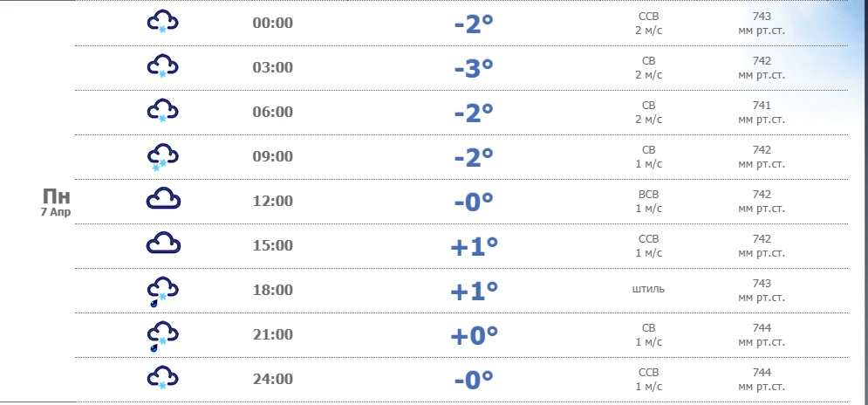Click the штиль wind value
Image resolution: width=868 pixels, height=405 pixels.
(x=648, y=289)
